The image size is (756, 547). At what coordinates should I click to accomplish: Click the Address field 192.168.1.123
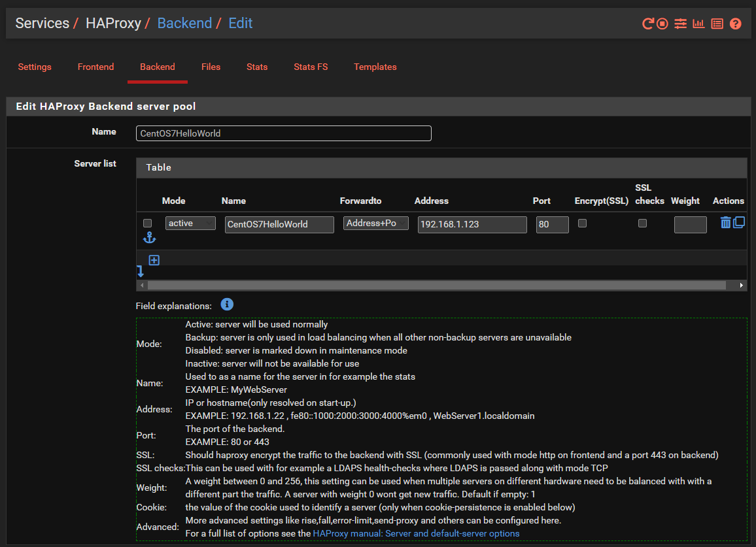click(472, 225)
